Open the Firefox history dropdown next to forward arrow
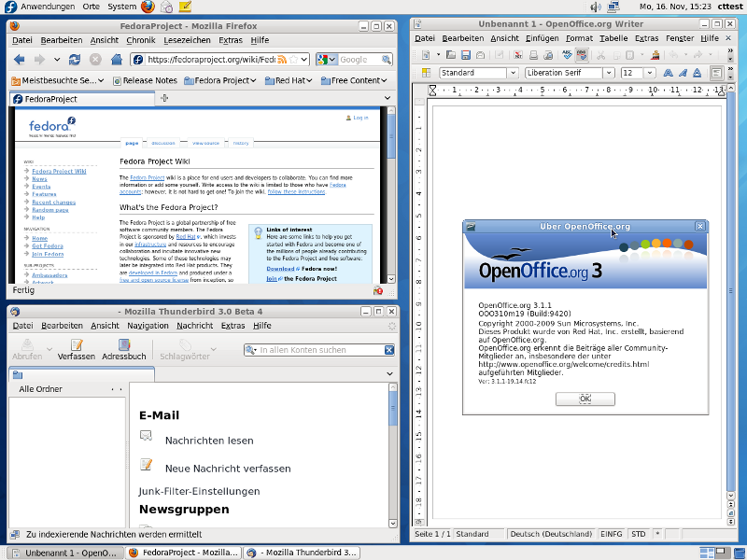The image size is (747, 560). click(57, 60)
